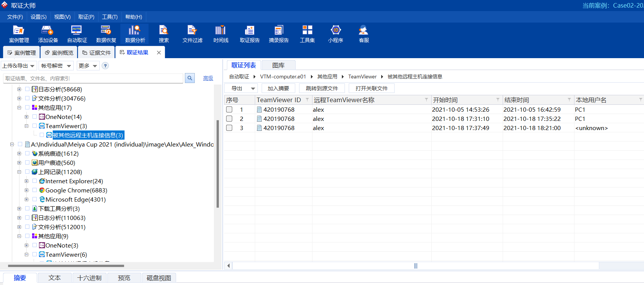Check the 文件分析(304766) tree checkbox

pos(27,98)
